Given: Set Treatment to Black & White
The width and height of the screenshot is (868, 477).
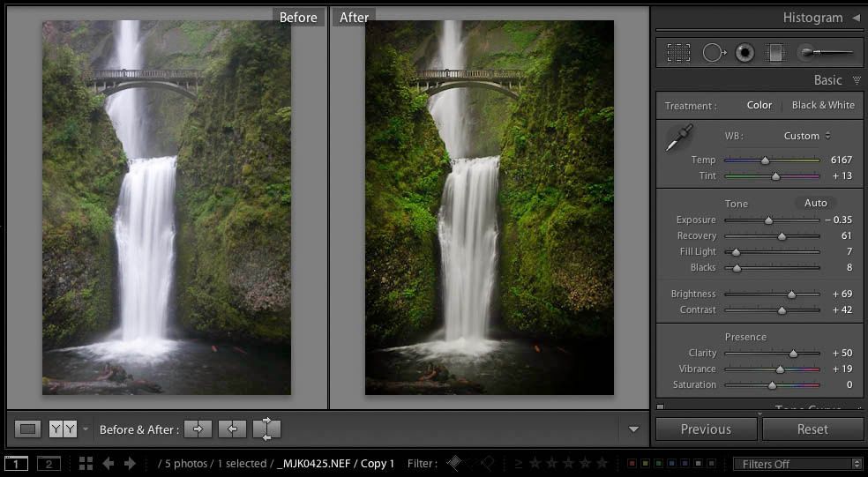Looking at the screenshot, I should [x=823, y=105].
